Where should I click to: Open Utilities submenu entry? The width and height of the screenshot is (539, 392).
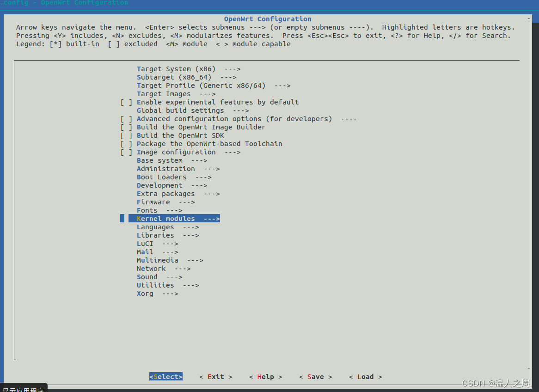click(168, 285)
